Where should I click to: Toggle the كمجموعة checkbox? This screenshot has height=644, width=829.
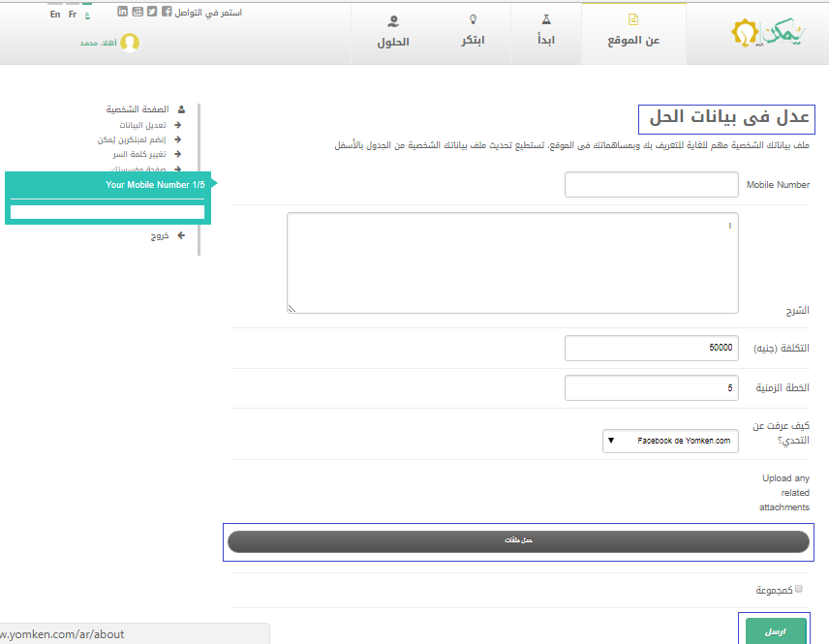click(x=799, y=589)
